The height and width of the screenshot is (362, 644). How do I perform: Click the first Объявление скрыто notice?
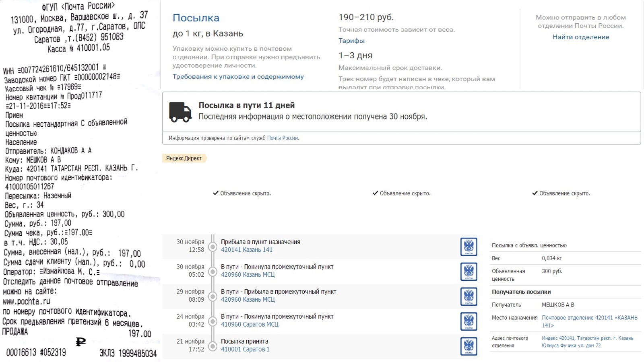point(242,193)
